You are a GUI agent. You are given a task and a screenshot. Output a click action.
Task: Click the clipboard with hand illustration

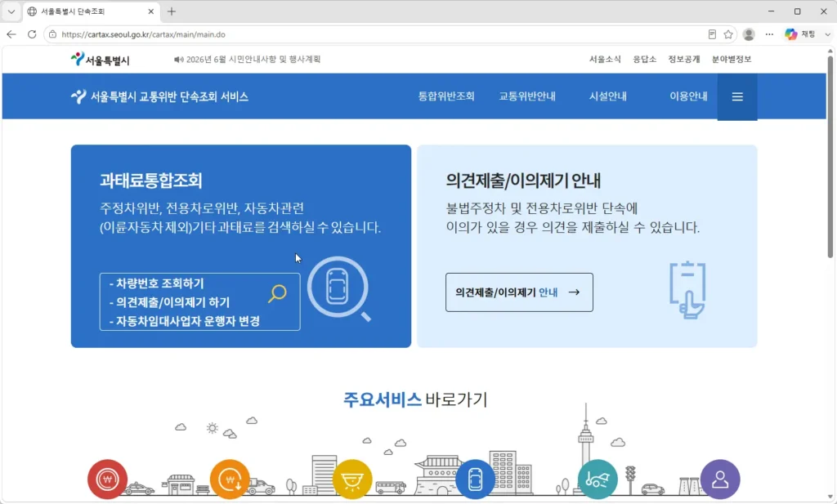[687, 290]
